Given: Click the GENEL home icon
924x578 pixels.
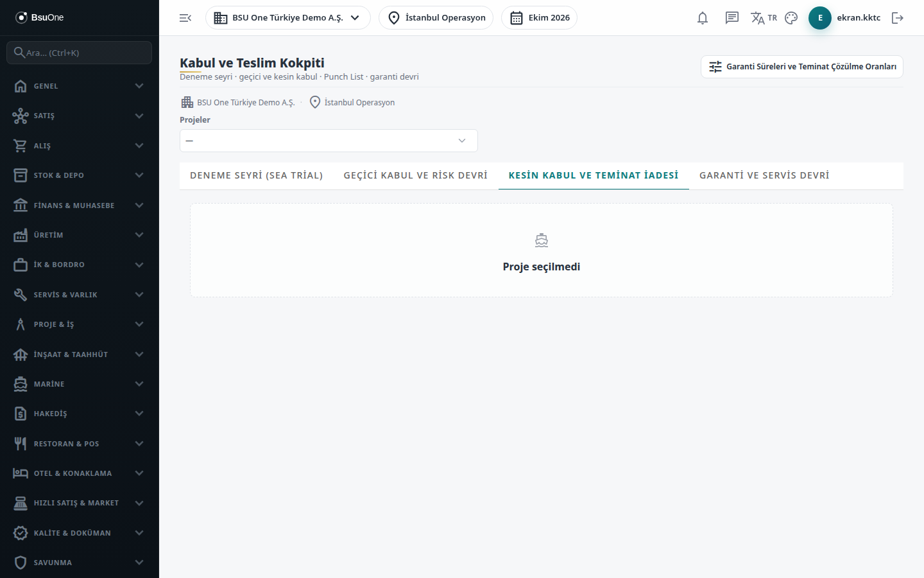Looking at the screenshot, I should pyautogui.click(x=21, y=86).
